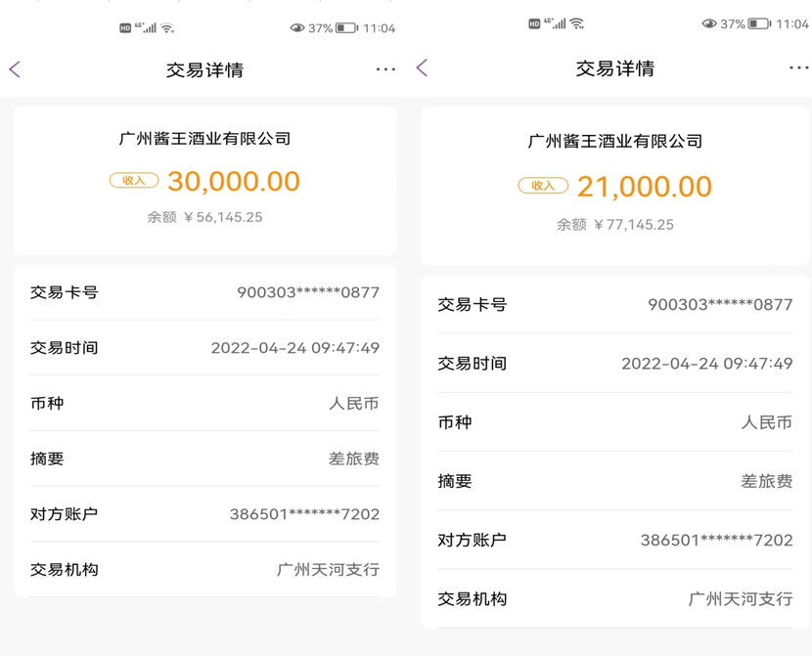Select the 21,000.00 income amount

click(644, 187)
